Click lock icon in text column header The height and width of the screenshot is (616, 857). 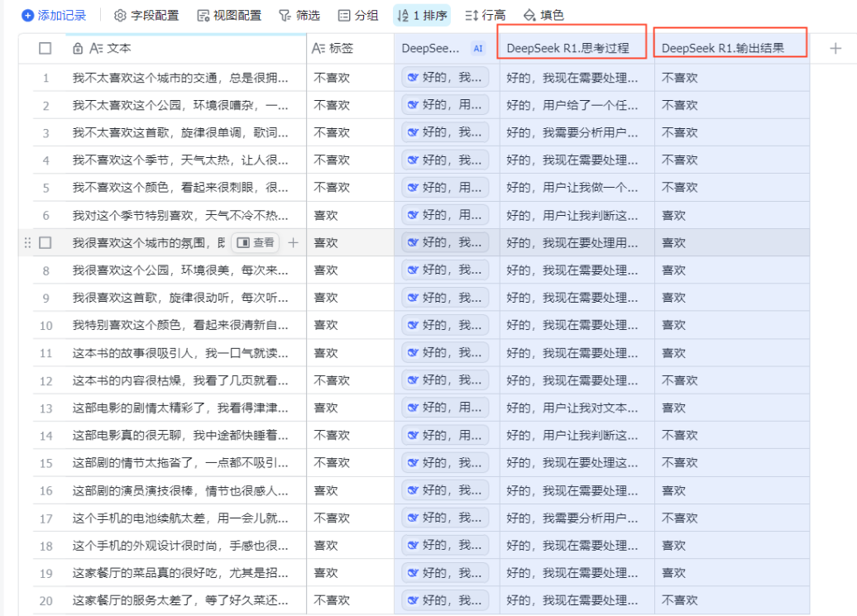tap(78, 48)
